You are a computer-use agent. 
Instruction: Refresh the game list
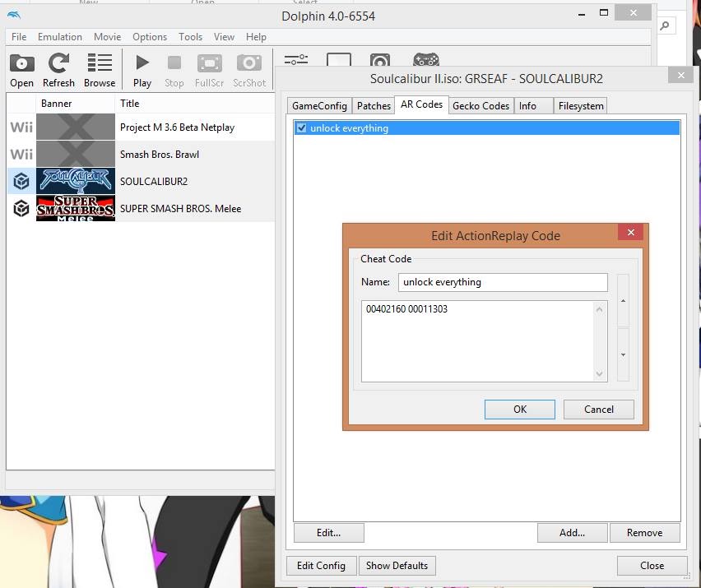(58, 71)
